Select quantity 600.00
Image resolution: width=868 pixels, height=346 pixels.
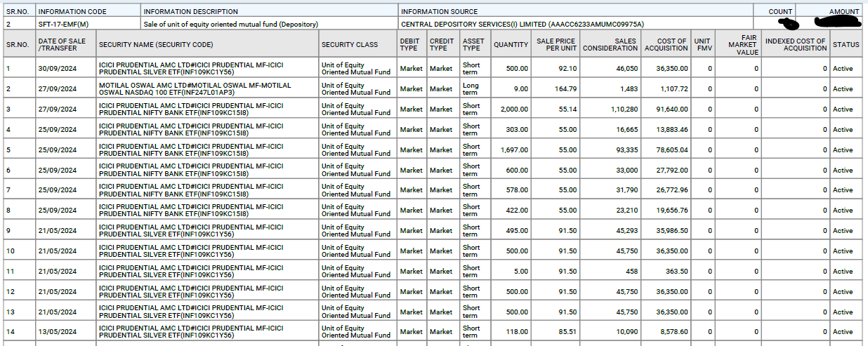click(x=516, y=171)
